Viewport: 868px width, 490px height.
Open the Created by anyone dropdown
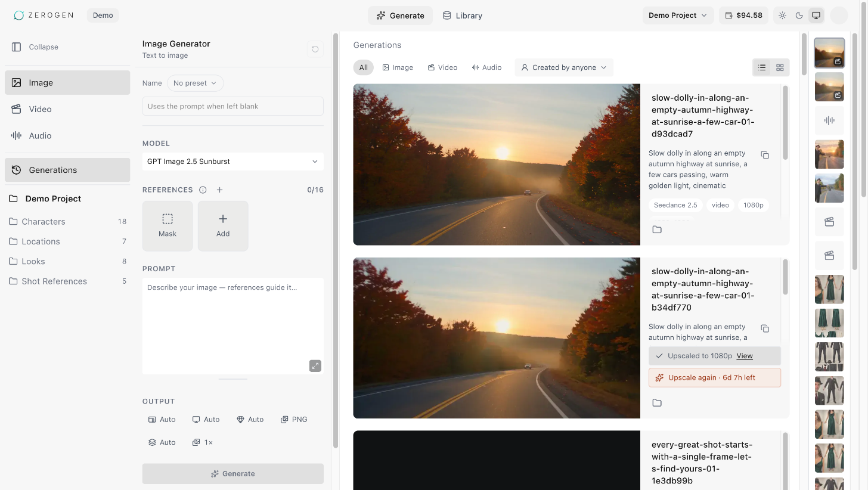pos(564,67)
